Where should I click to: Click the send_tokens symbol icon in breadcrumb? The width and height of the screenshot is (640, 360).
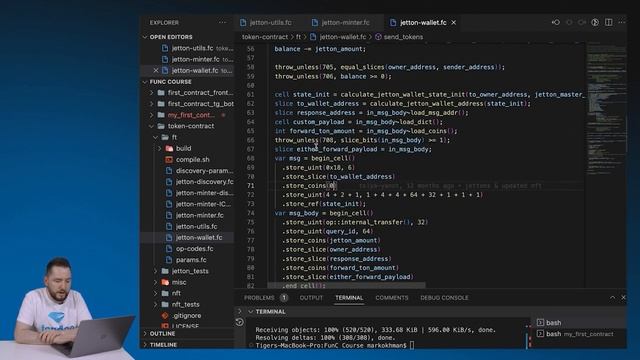pyautogui.click(x=378, y=37)
